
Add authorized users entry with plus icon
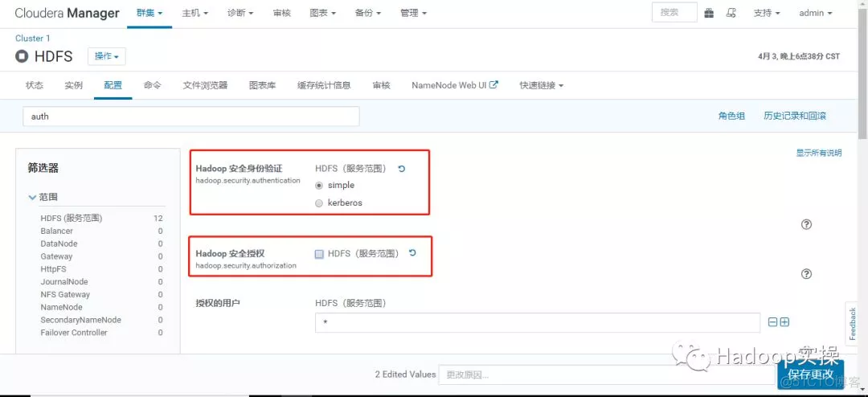(x=784, y=322)
